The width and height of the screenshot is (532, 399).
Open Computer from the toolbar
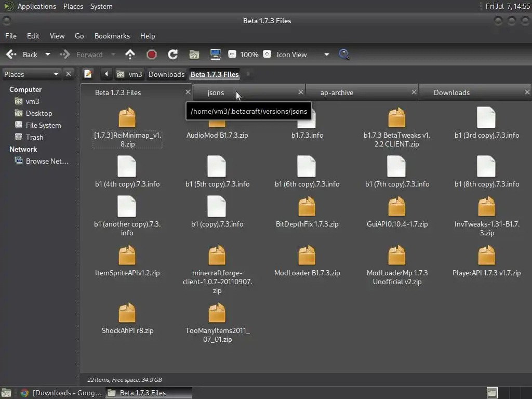click(216, 54)
